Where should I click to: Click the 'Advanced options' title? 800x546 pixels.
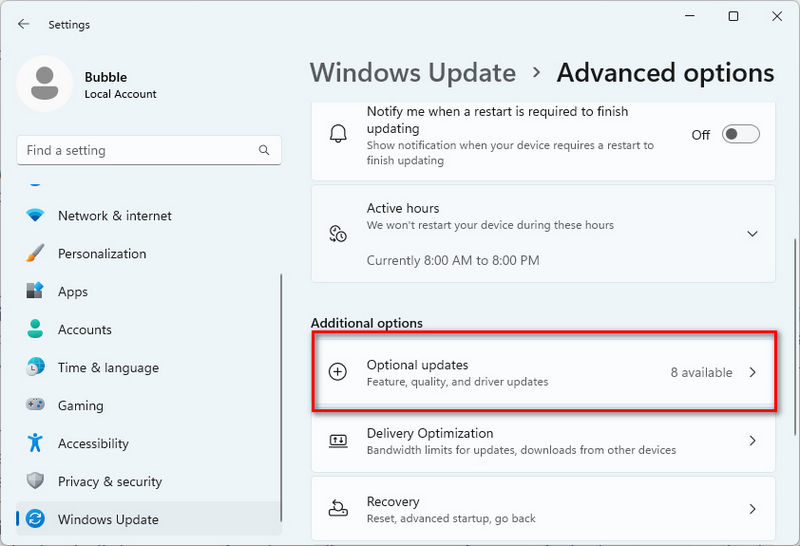[x=665, y=73]
